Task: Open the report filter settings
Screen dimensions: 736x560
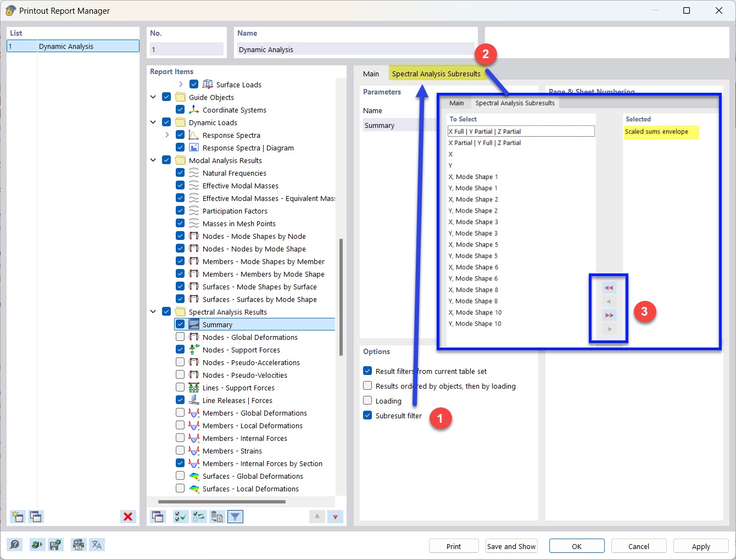Action: point(235,517)
